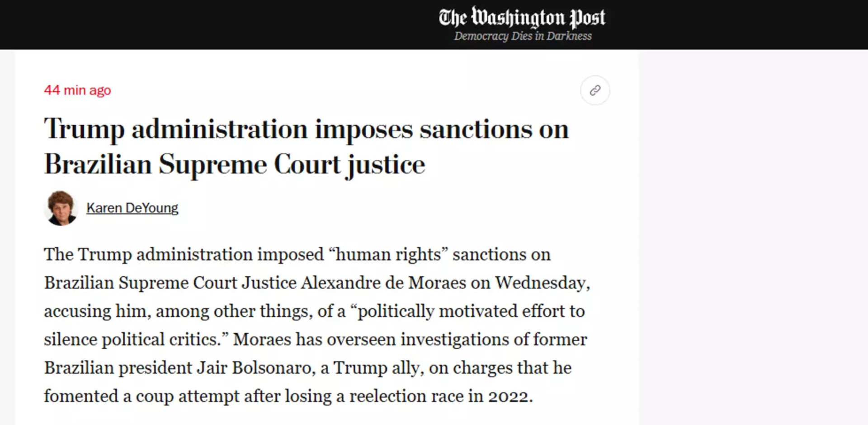
Task: Click the quoted phrase 'human rights'
Action: pos(388,255)
